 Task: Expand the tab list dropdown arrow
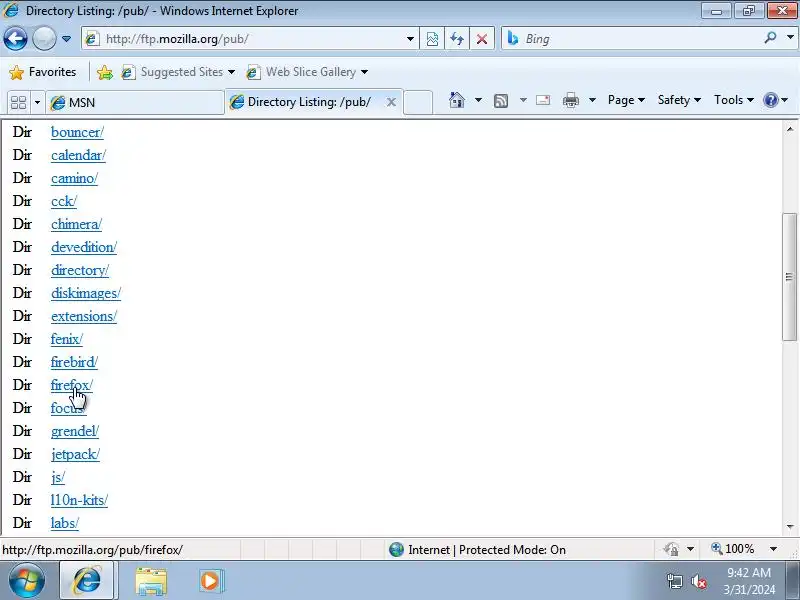37,103
